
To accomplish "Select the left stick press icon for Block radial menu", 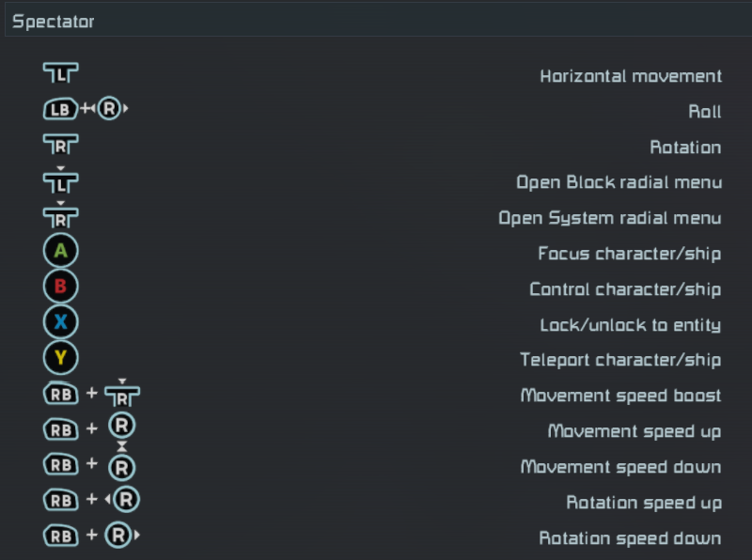I will [60, 181].
